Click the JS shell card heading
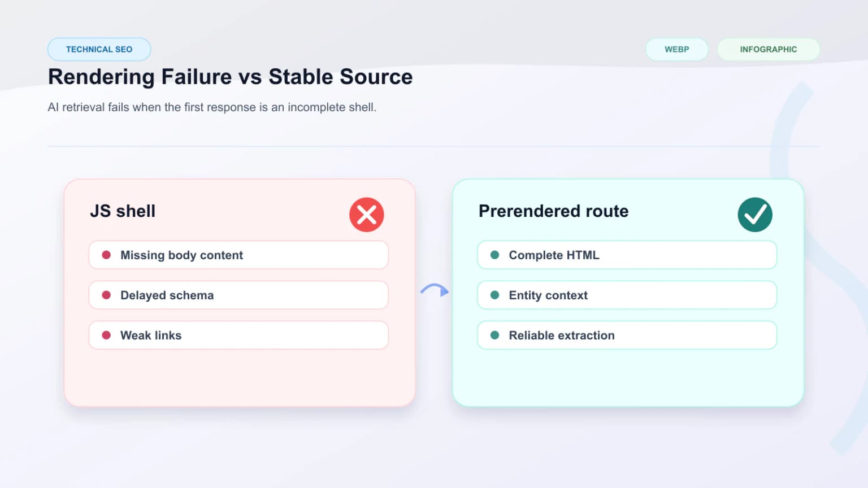The image size is (868, 488). tap(123, 211)
